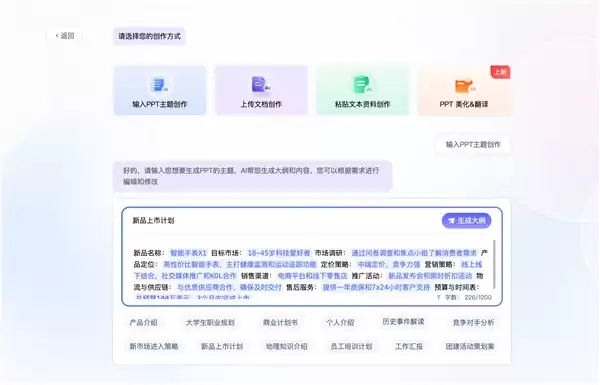
Task: Go back using the 返回 link
Action: 65,36
